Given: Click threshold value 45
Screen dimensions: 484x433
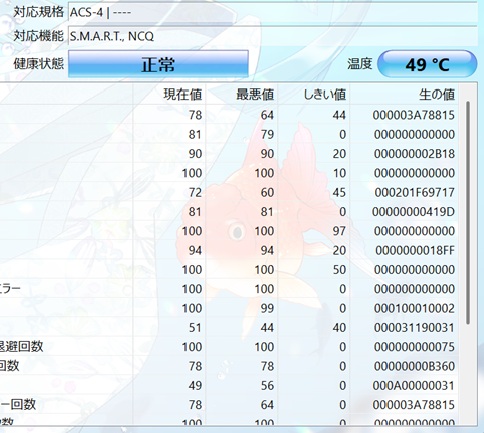Looking at the screenshot, I should pyautogui.click(x=339, y=192).
